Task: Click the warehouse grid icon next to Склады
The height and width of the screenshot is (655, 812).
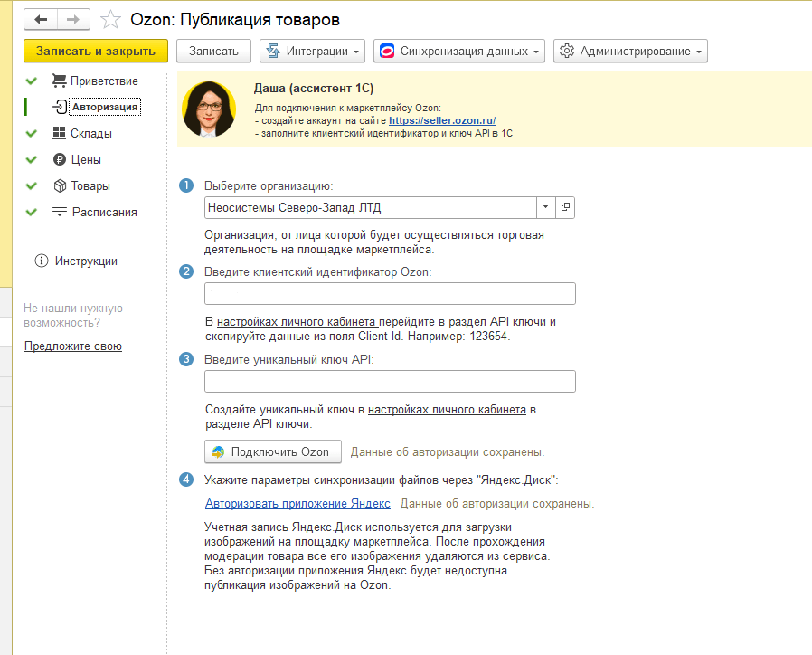Action: pyautogui.click(x=59, y=133)
